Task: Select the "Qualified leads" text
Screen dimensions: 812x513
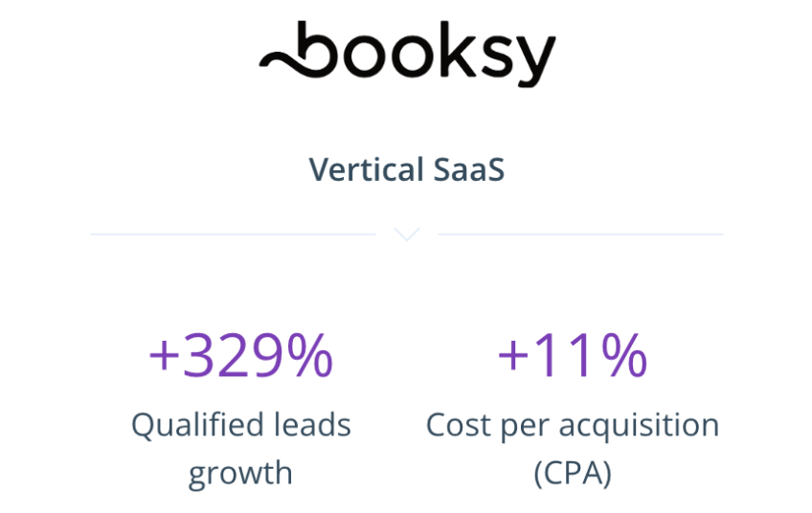Action: click(x=241, y=425)
